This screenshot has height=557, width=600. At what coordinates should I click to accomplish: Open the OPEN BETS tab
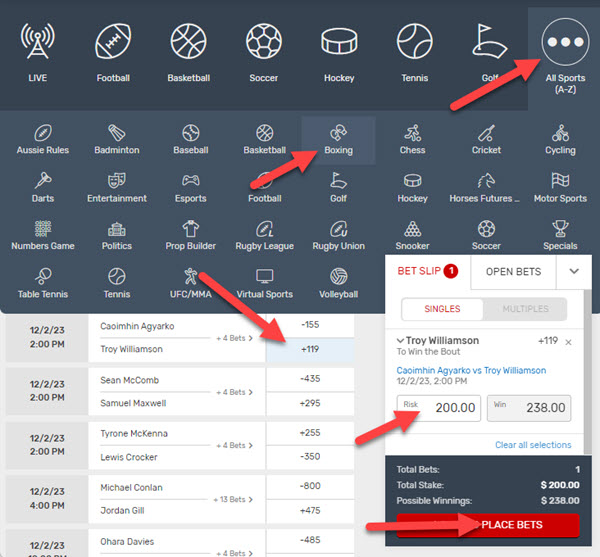[513, 271]
